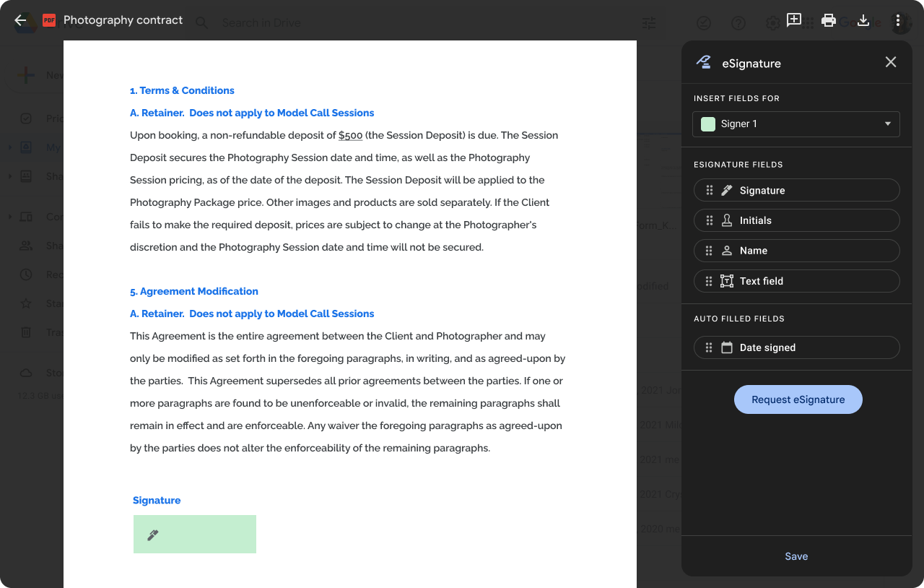
Task: Select the Date signed auto-filled field
Action: point(797,347)
